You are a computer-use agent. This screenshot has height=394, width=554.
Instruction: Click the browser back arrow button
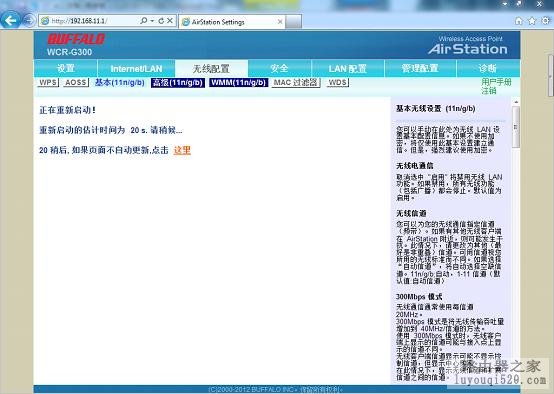pyautogui.click(x=10, y=20)
